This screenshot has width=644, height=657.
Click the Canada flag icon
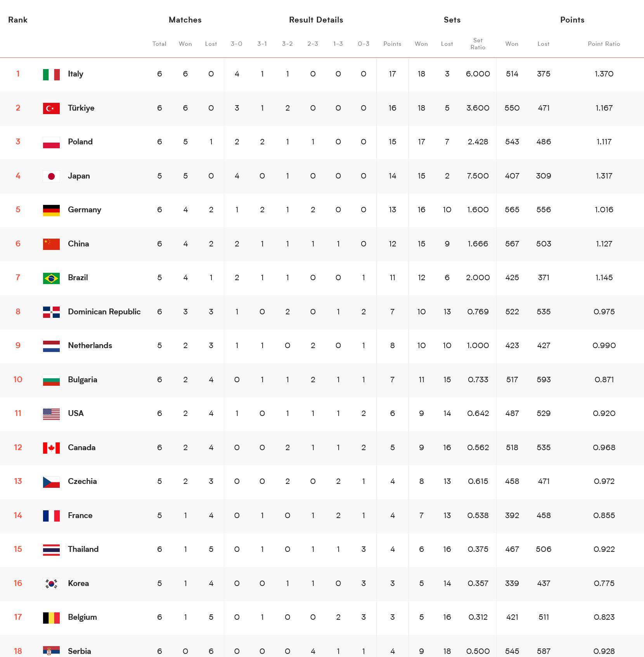click(x=51, y=448)
